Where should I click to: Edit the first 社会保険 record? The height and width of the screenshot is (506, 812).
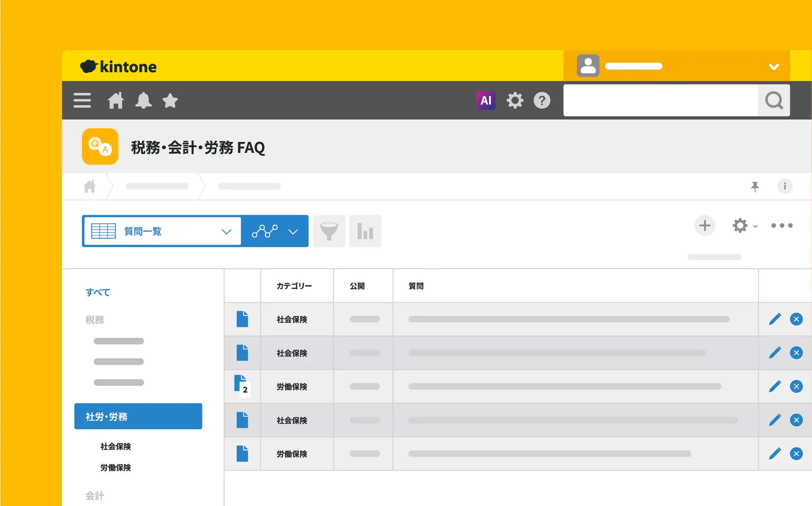click(775, 319)
